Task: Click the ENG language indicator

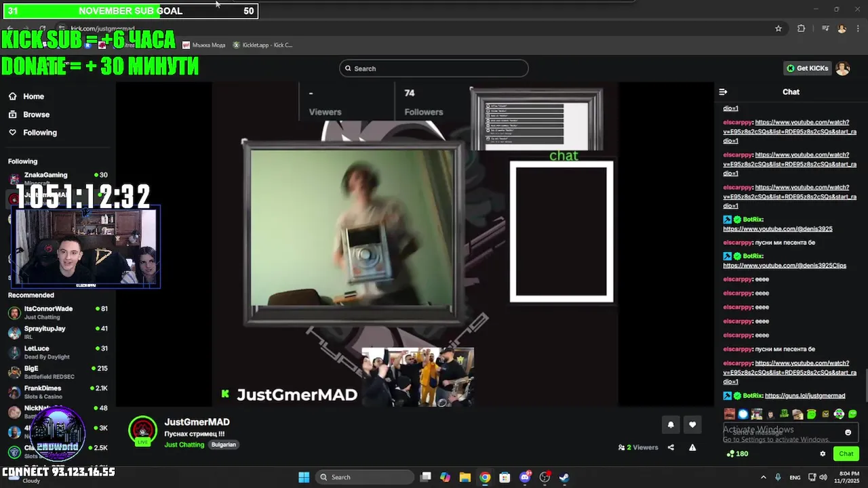Action: [795, 477]
